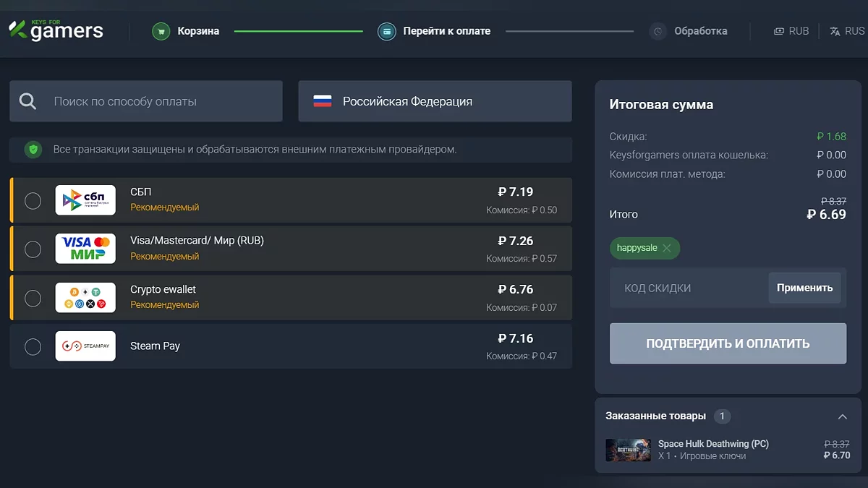Viewport: 868px width, 488px height.
Task: Choose the Crypto ewallet radio button
Action: (x=33, y=298)
